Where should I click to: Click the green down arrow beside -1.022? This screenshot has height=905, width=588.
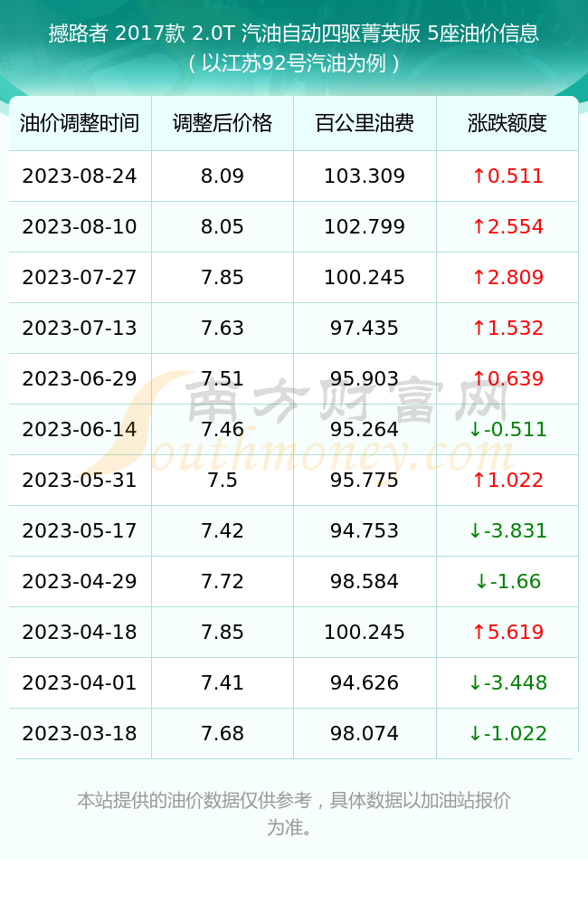tap(475, 734)
